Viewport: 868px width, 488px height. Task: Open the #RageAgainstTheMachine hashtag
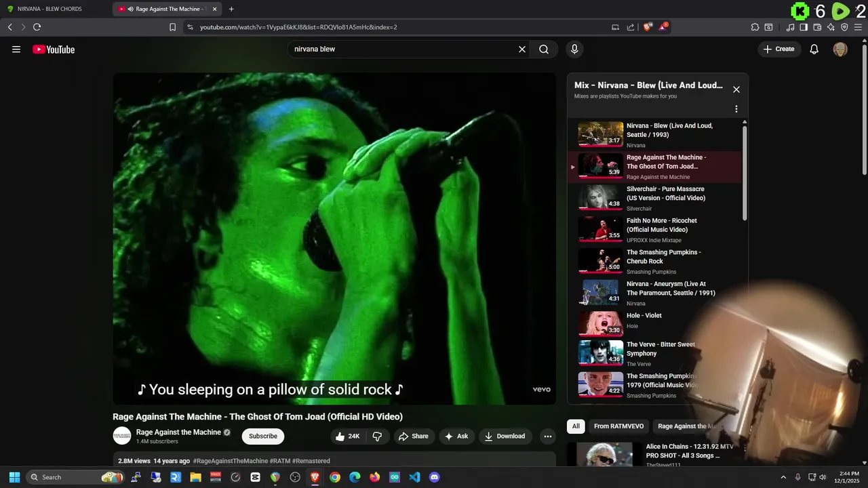tap(231, 461)
